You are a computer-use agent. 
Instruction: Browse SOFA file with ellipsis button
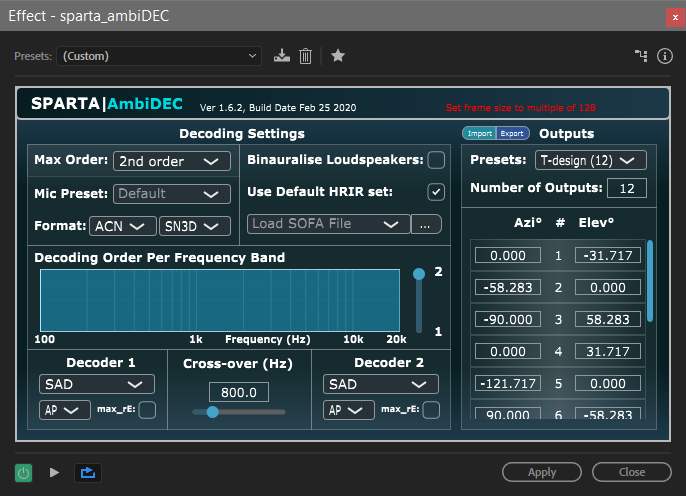pos(426,224)
